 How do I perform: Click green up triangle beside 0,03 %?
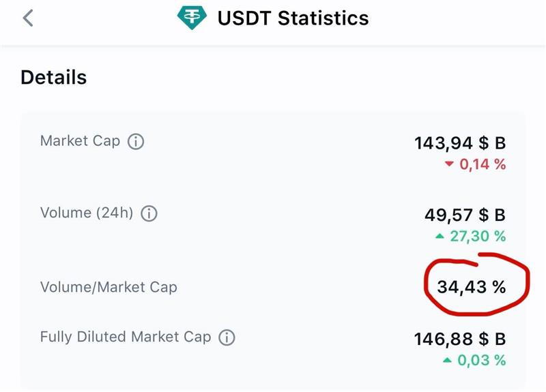(x=447, y=360)
